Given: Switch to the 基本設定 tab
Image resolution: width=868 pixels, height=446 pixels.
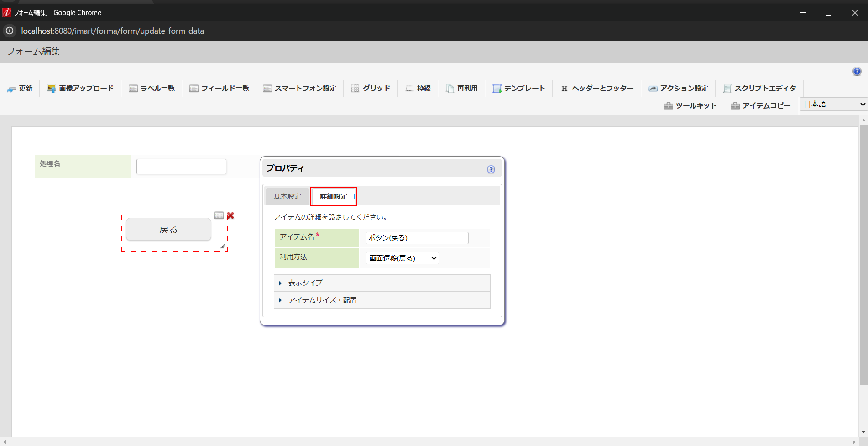Looking at the screenshot, I should tap(287, 196).
